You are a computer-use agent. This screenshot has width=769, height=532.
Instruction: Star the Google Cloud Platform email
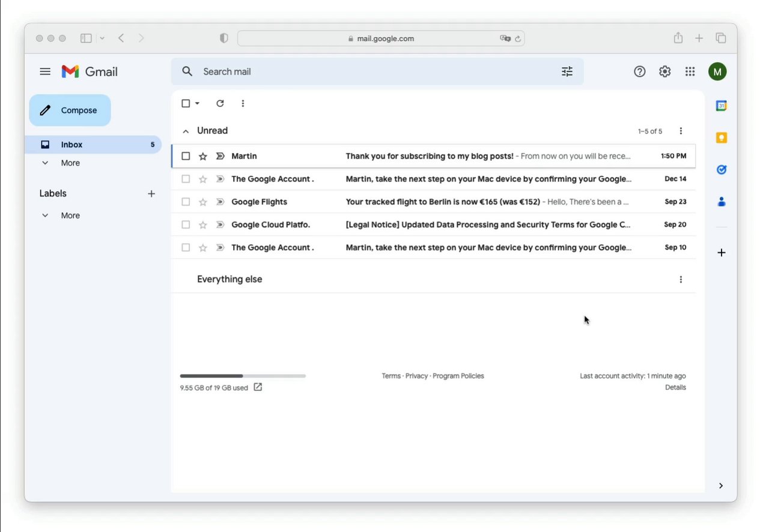click(203, 225)
